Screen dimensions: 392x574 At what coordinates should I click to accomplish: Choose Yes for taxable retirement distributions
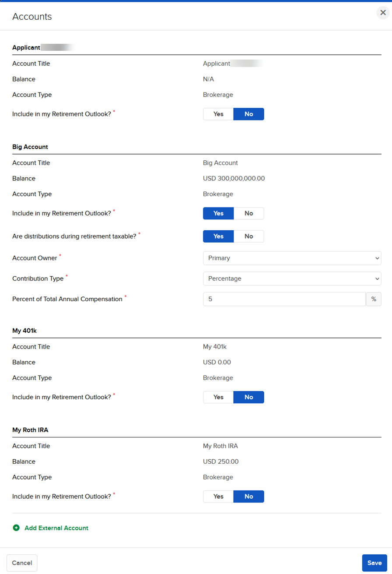point(218,236)
